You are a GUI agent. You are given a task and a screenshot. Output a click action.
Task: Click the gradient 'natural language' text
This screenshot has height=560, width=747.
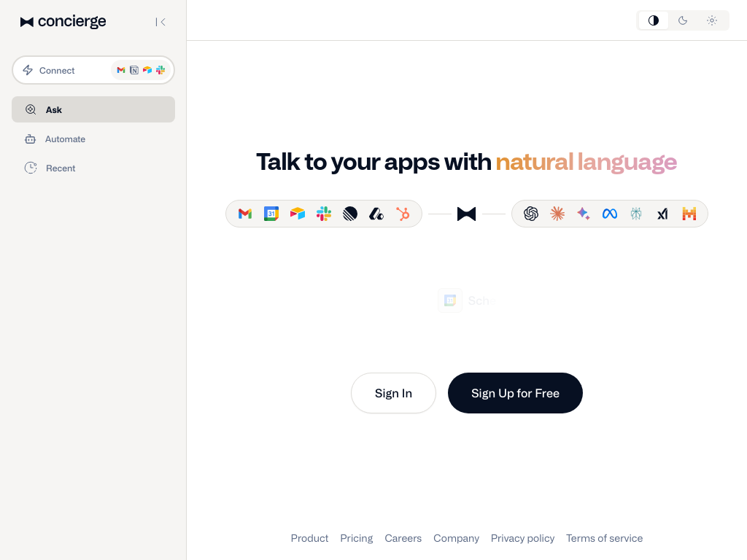(x=587, y=163)
